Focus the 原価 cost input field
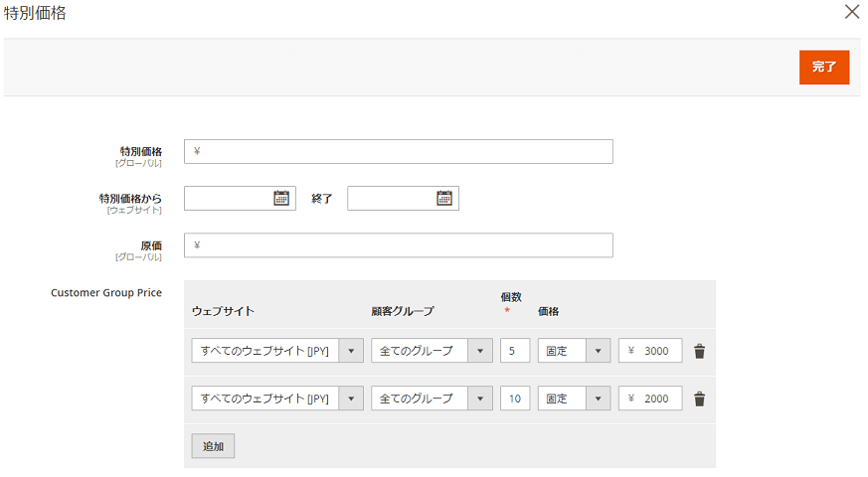 tap(398, 245)
